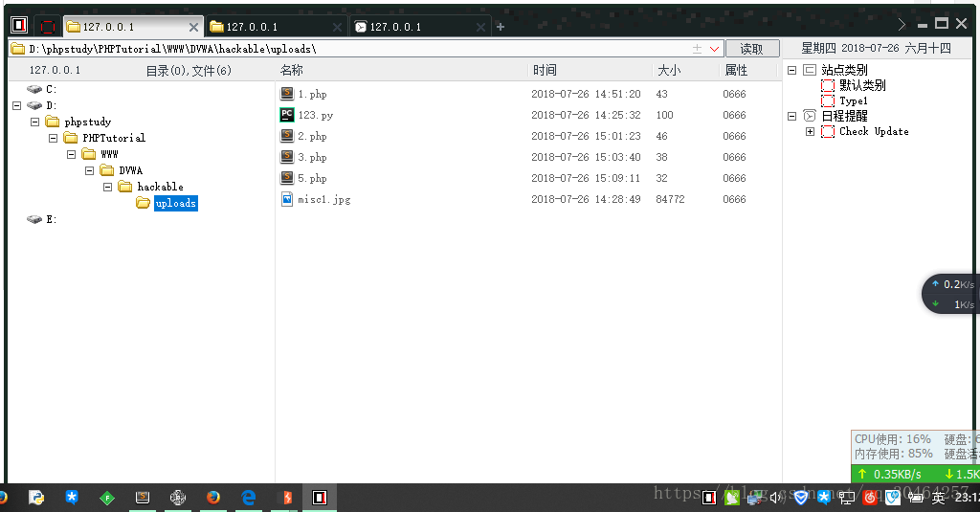Screen dimensions: 980x512
Task: Click the 默认类别 red bracket icon
Action: point(828,85)
